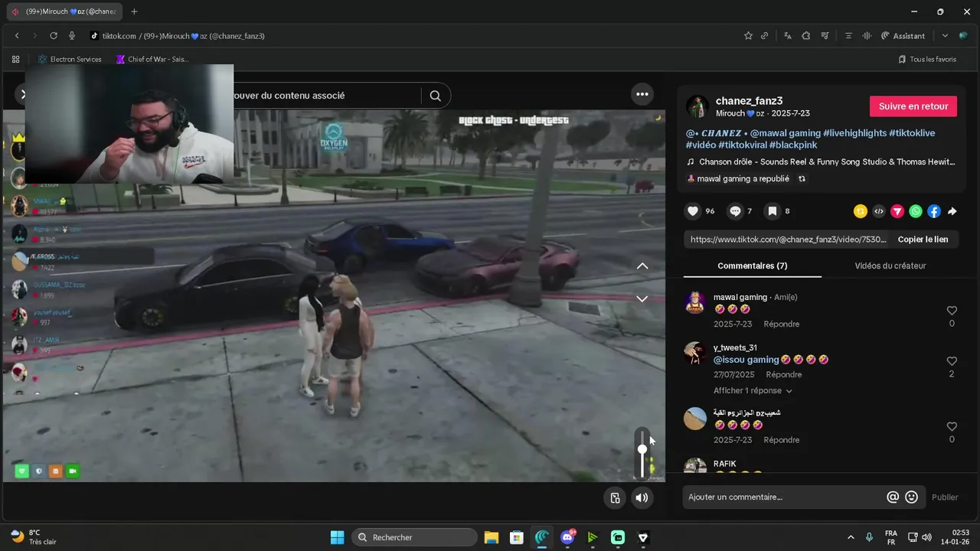Expand Afficher 1 réponse
Image resolution: width=980 pixels, height=551 pixels.
pyautogui.click(x=753, y=391)
